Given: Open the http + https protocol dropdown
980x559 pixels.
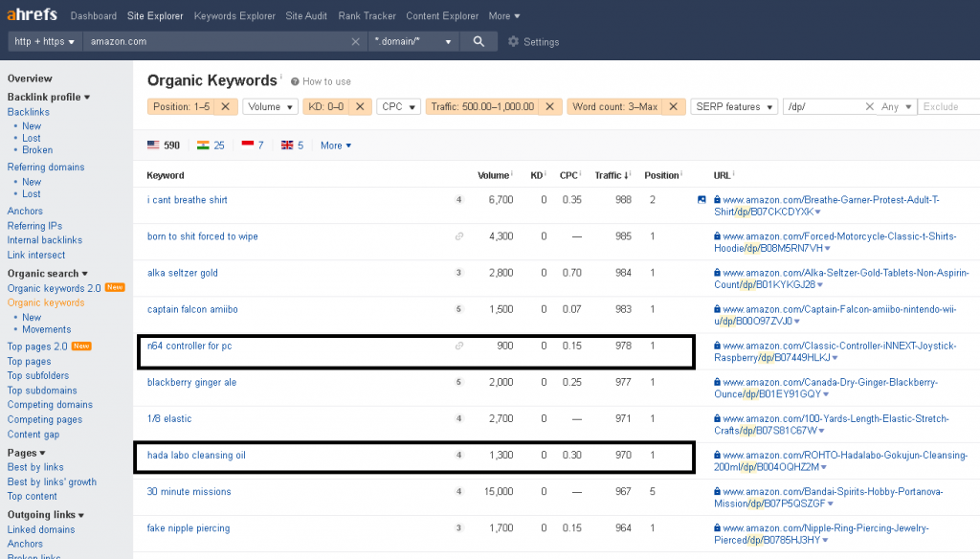Looking at the screenshot, I should [45, 41].
